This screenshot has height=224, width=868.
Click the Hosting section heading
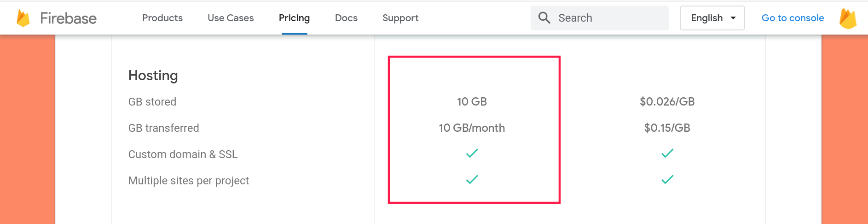pos(153,75)
